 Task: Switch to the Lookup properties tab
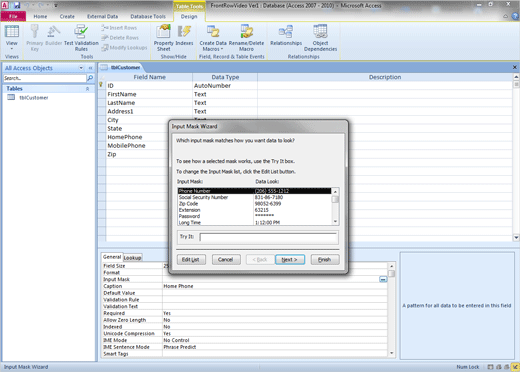point(132,258)
